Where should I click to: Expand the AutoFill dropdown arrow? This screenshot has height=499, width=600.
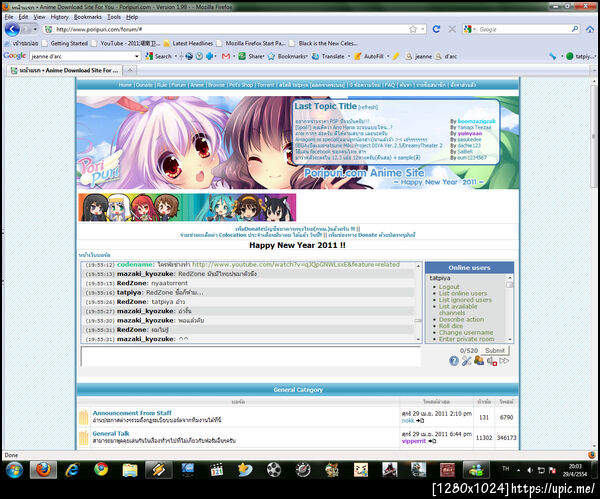[x=388, y=56]
